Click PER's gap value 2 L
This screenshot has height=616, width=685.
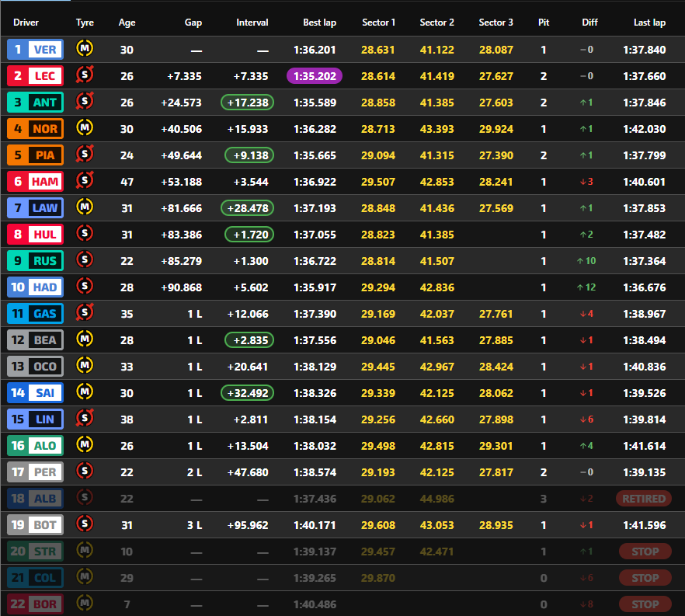(x=194, y=472)
